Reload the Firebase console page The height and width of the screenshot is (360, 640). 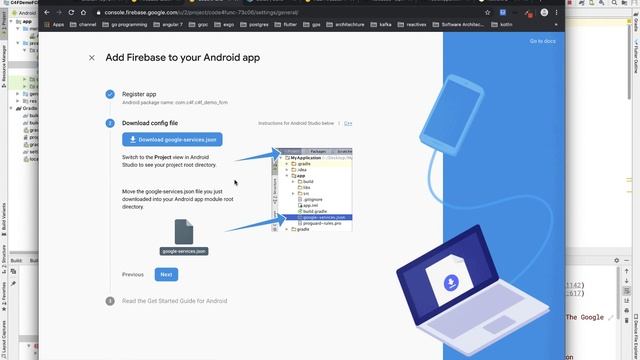(71, 13)
